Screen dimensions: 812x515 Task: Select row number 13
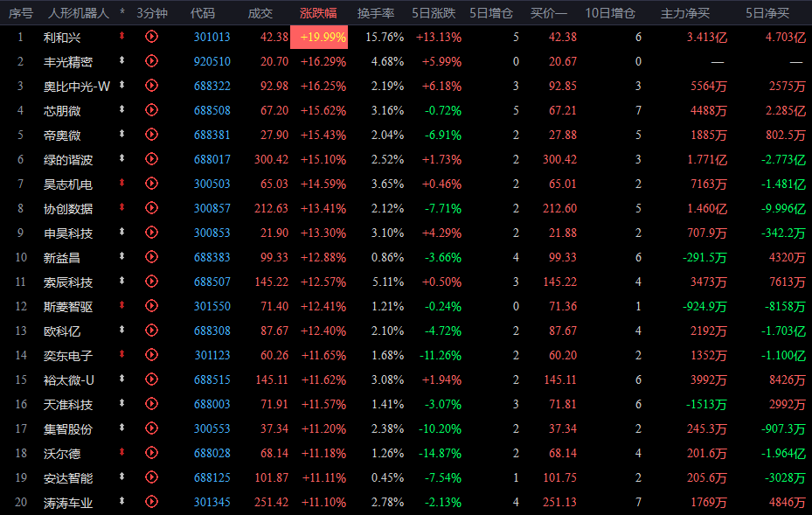[x=21, y=331]
